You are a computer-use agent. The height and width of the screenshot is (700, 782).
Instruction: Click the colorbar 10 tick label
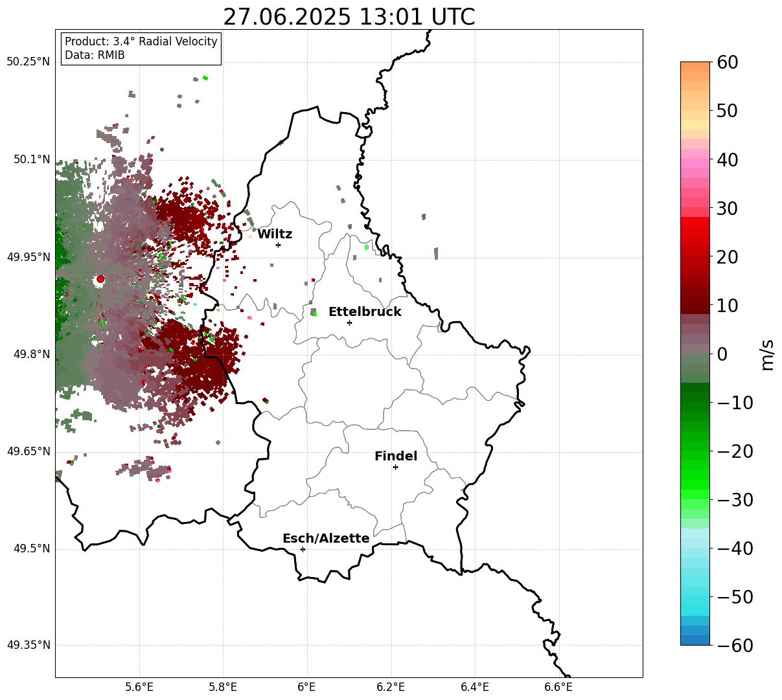pyautogui.click(x=727, y=306)
